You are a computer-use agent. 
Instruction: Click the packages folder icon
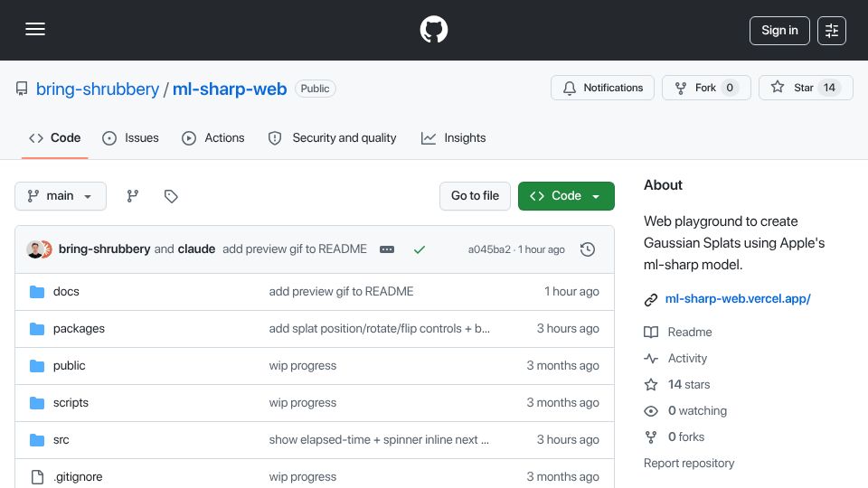pyautogui.click(x=37, y=329)
